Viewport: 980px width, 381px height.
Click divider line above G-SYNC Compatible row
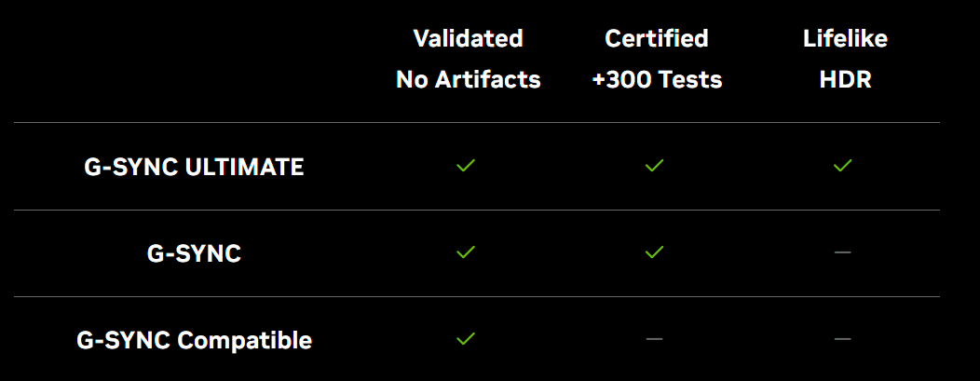tap(477, 296)
